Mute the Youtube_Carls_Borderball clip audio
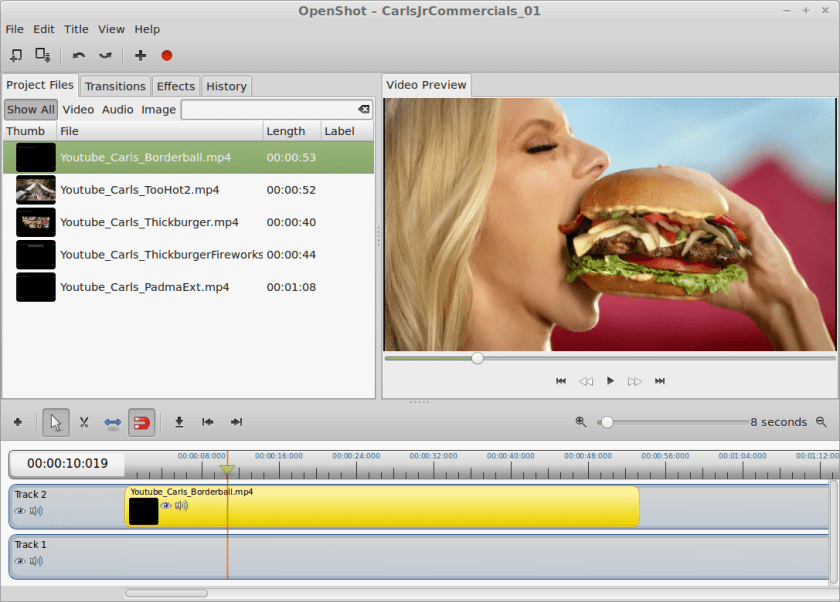Viewport: 840px width, 602px height. click(x=182, y=506)
